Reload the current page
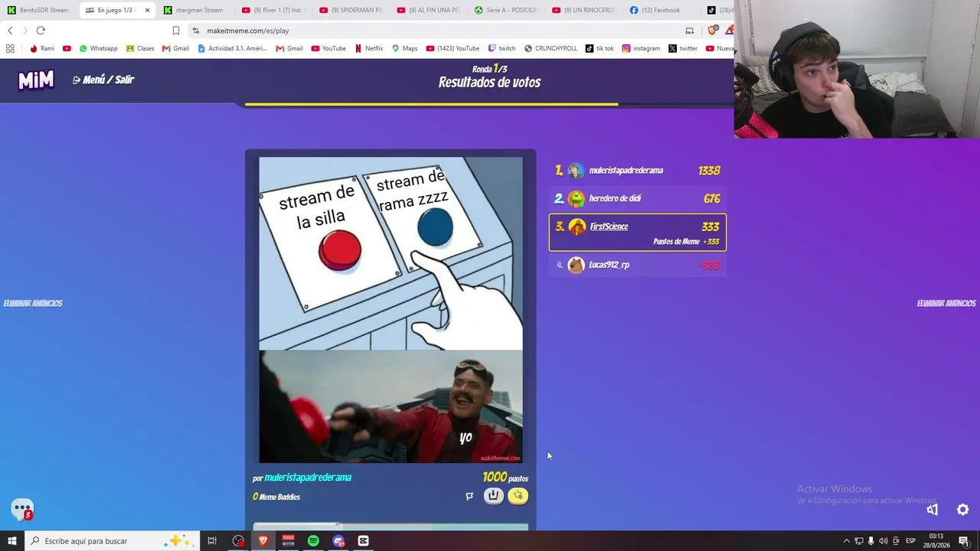This screenshot has width=980, height=551. coord(41,31)
